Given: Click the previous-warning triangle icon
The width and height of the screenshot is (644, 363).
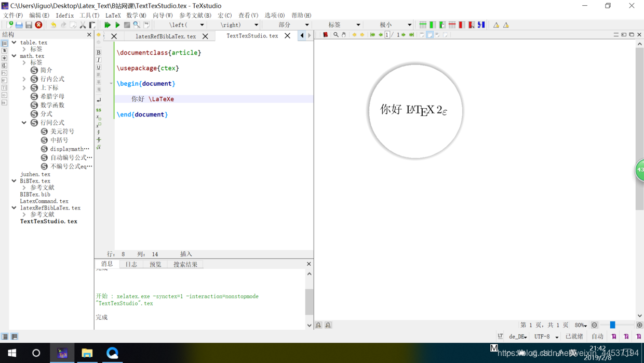Looking at the screenshot, I should (x=496, y=25).
